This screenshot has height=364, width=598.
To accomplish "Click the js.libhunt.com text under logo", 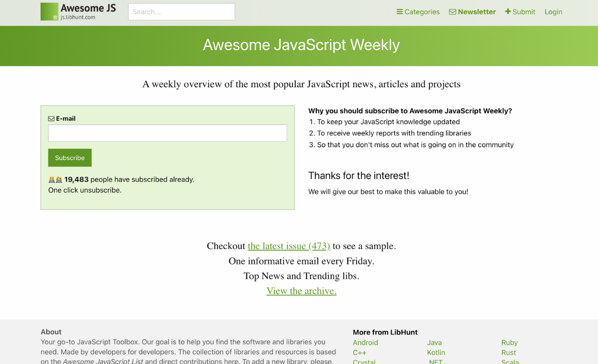I will pyautogui.click(x=78, y=17).
